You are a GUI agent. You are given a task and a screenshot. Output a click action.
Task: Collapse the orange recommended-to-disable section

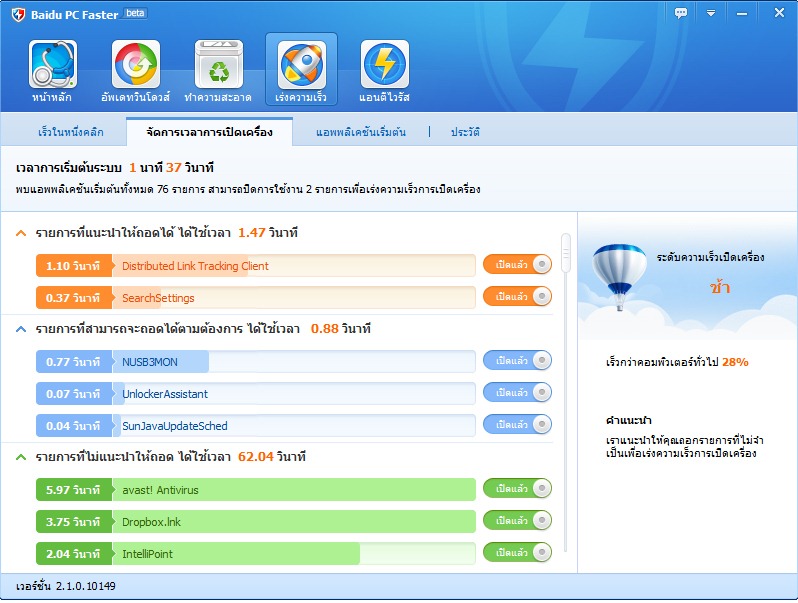(21, 233)
